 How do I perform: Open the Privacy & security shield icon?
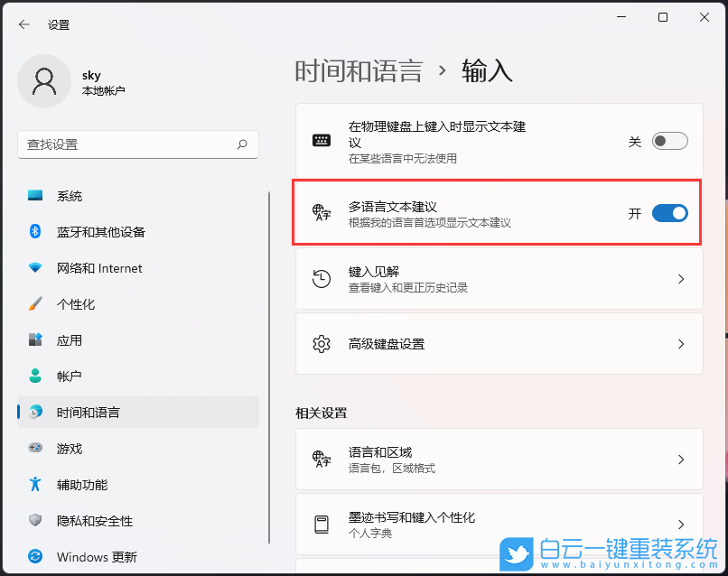point(33,521)
